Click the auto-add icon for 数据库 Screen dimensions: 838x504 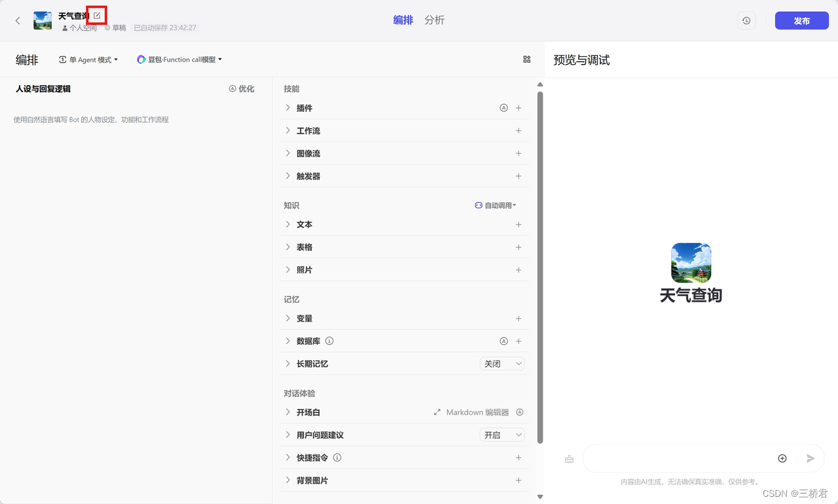tap(503, 341)
